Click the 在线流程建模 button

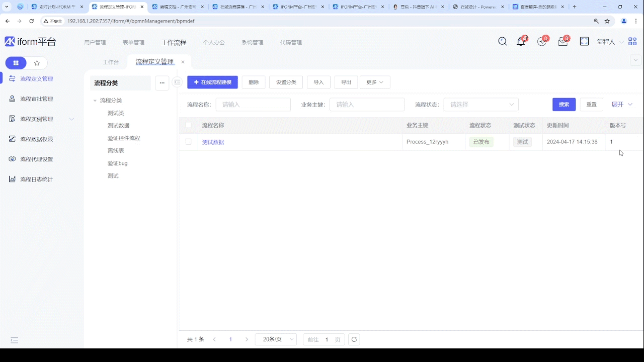(212, 82)
